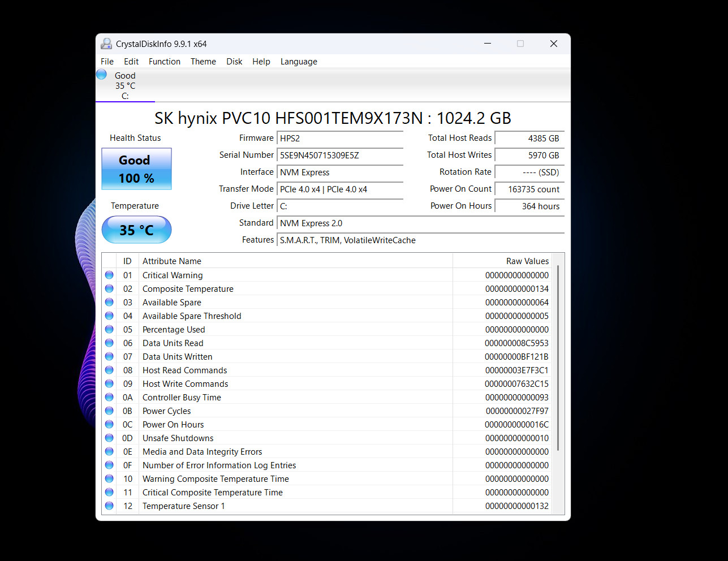Click the status orb for Unsafe Shutdowns

[x=109, y=438]
